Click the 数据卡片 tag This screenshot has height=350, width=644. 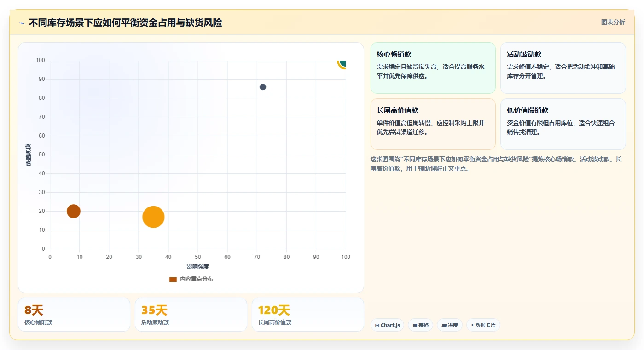tap(483, 325)
